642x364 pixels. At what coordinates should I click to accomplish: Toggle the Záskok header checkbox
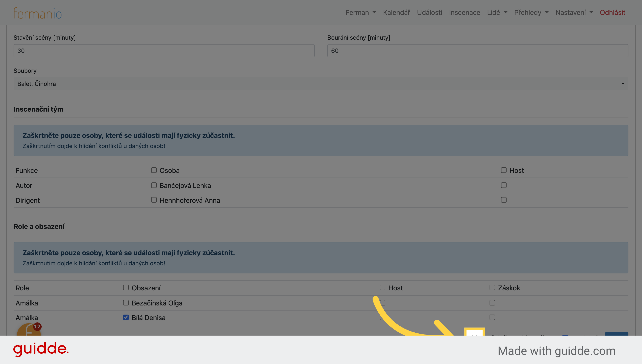coord(492,287)
